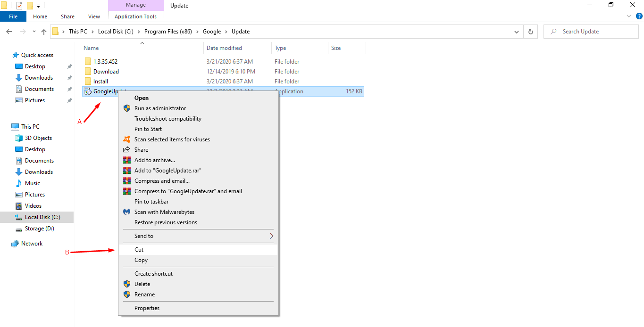Select Storage (D:) drive
Screen dimensions: 644x327
click(x=39, y=229)
